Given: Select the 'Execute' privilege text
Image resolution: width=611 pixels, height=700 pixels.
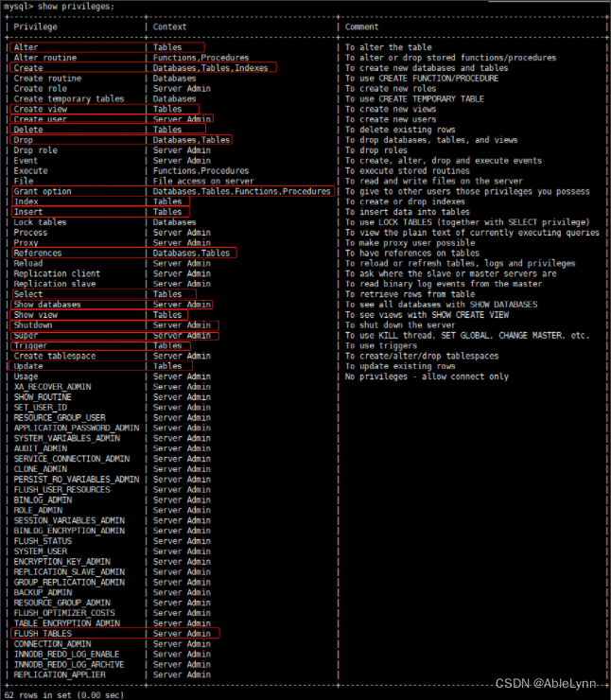Looking at the screenshot, I should click(x=30, y=170).
